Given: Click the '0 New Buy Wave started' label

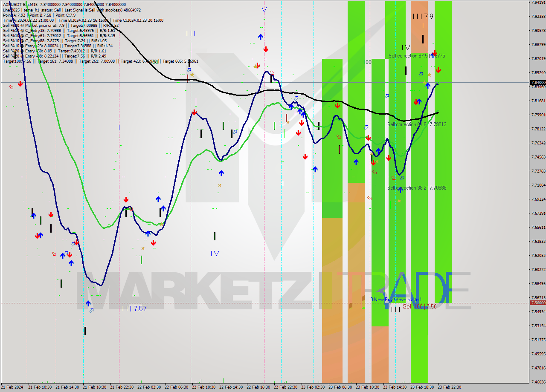Looking at the screenshot, I should pos(395,300).
